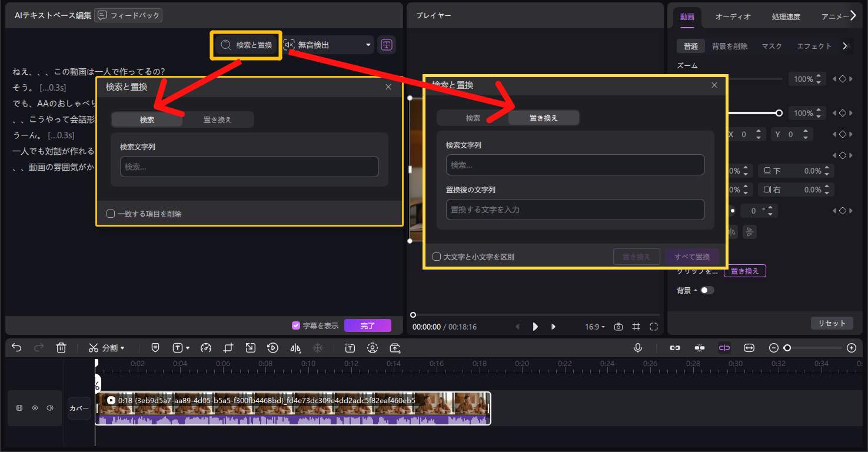Click the timeline zoom-in plus icon
868x452 pixels.
click(x=852, y=348)
